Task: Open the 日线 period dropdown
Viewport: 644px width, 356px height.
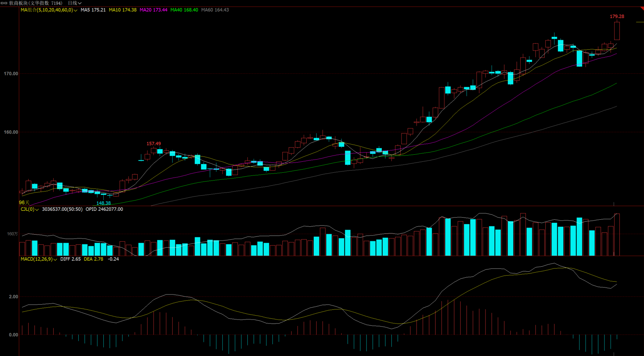Action: (x=74, y=3)
